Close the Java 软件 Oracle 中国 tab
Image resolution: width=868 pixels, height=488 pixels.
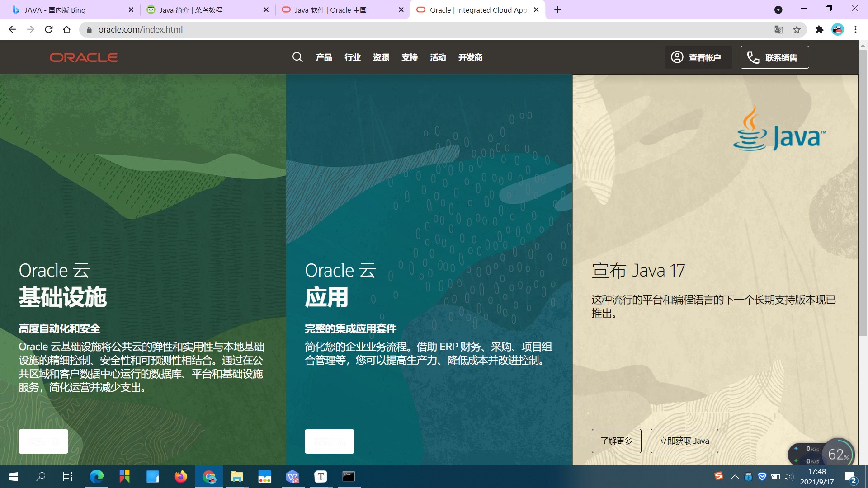(x=401, y=9)
